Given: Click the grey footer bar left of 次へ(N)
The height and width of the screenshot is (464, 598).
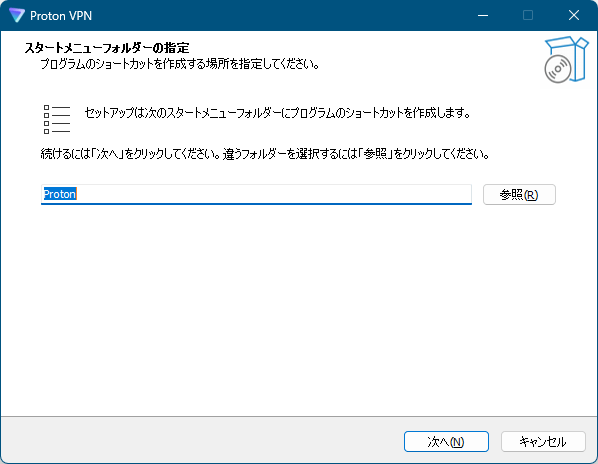Looking at the screenshot, I should 202,440.
